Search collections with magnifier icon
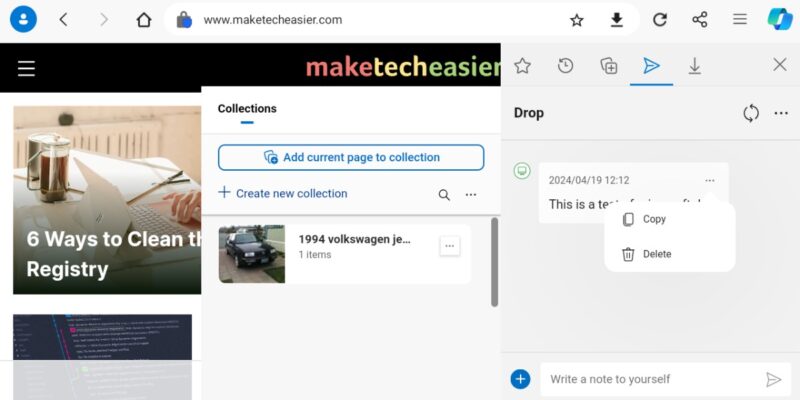The width and height of the screenshot is (800, 400). [444, 195]
